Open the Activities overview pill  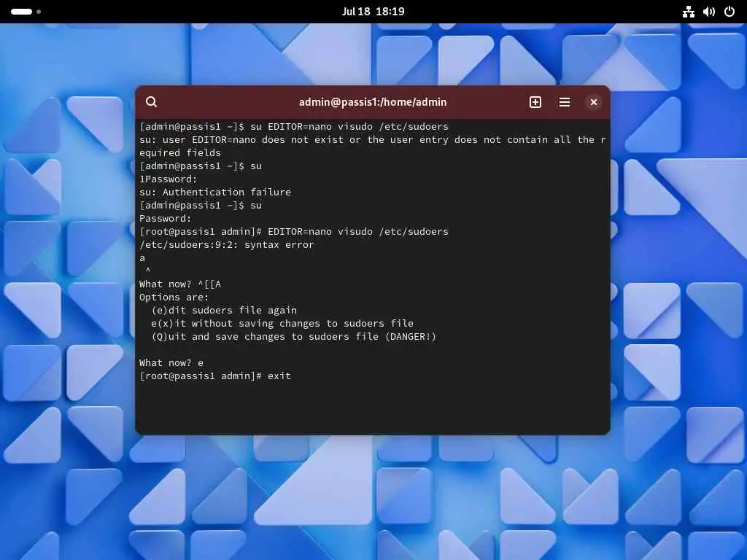click(x=26, y=12)
